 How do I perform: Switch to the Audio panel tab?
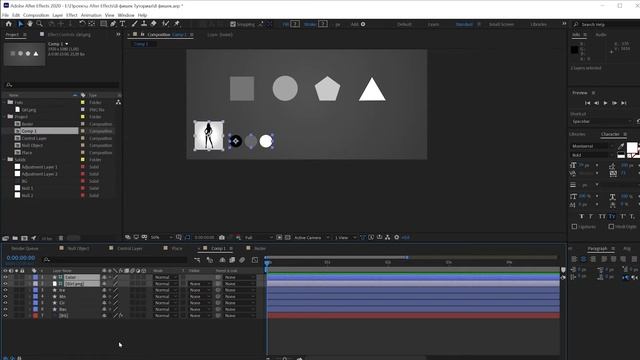600,35
